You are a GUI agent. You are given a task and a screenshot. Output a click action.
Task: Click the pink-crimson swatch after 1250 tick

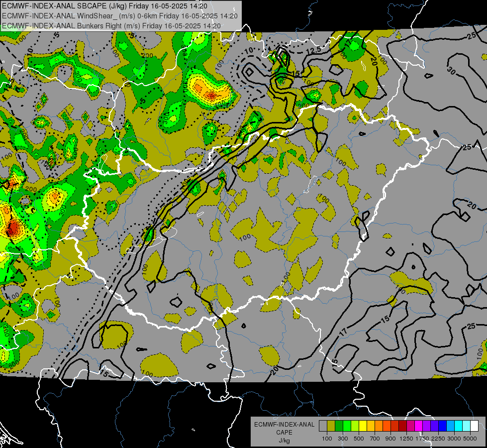pyautogui.click(x=410, y=426)
